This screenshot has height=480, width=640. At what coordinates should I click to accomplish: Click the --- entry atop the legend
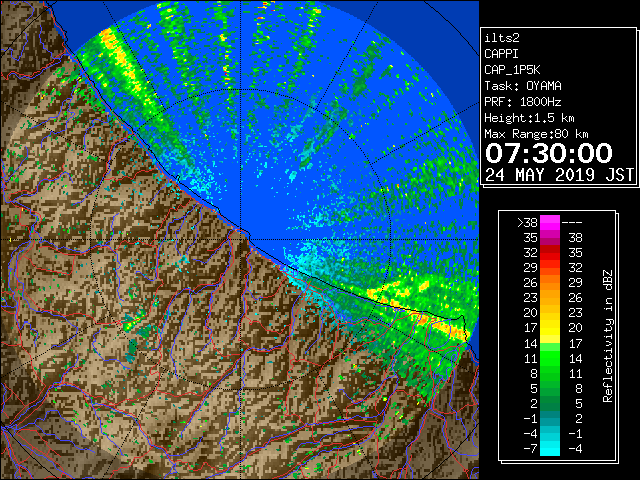click(x=572, y=223)
